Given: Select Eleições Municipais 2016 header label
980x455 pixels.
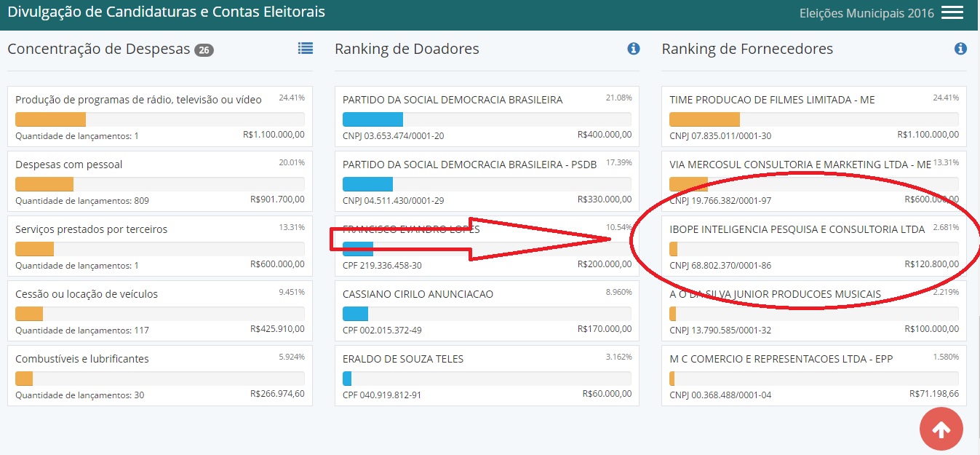Looking at the screenshot, I should [867, 13].
